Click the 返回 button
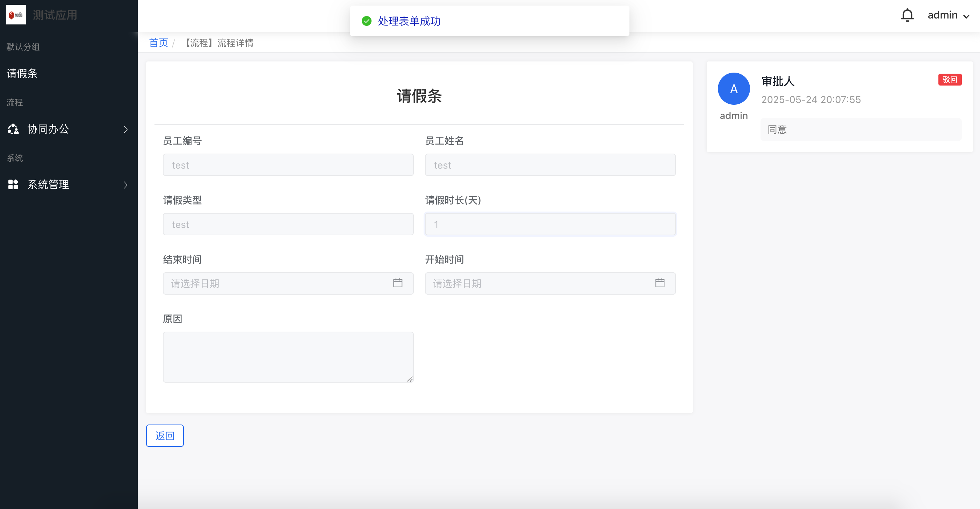 [x=165, y=436]
